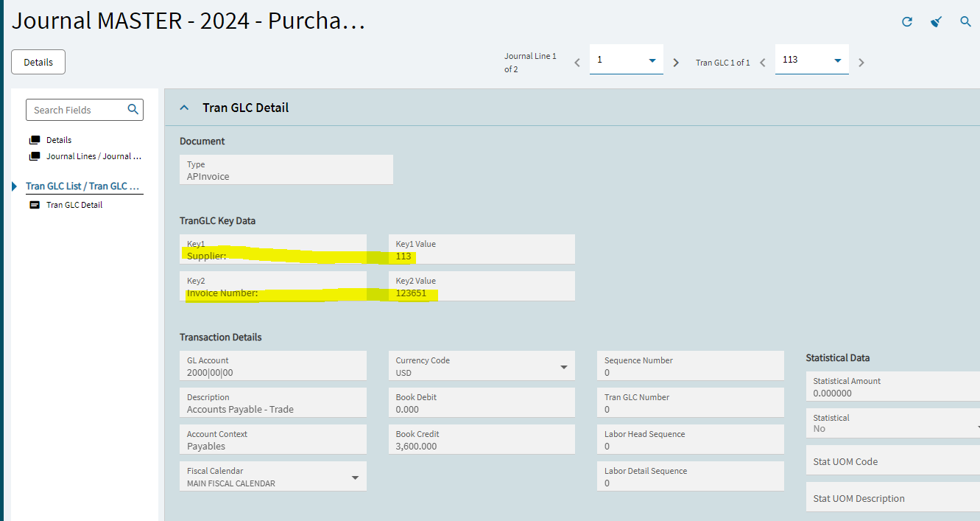Select Tran GLC Detail in navigation tree
Screen dimensions: 980x521
[74, 205]
